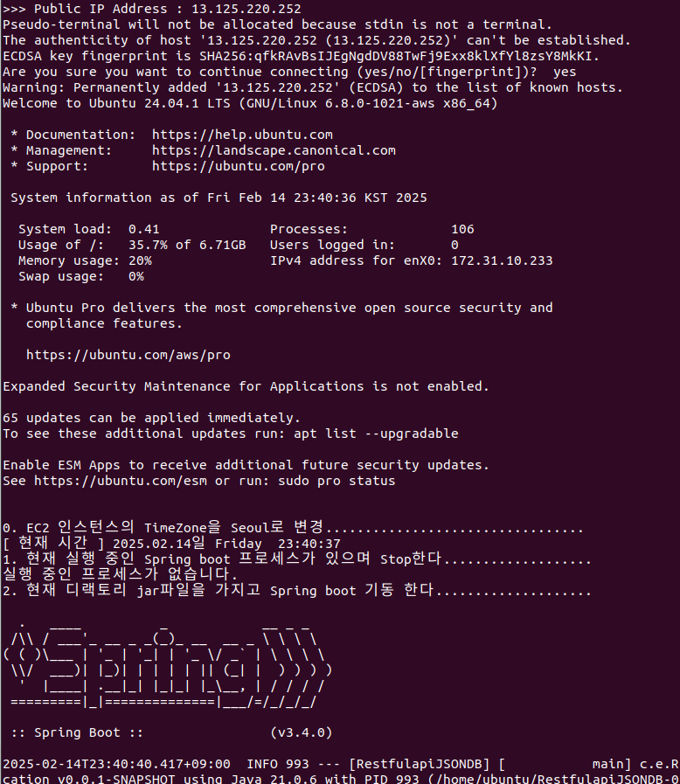Click the 'yes' answer after the fingerprint prompt
This screenshot has width=680, height=784.
(x=565, y=72)
